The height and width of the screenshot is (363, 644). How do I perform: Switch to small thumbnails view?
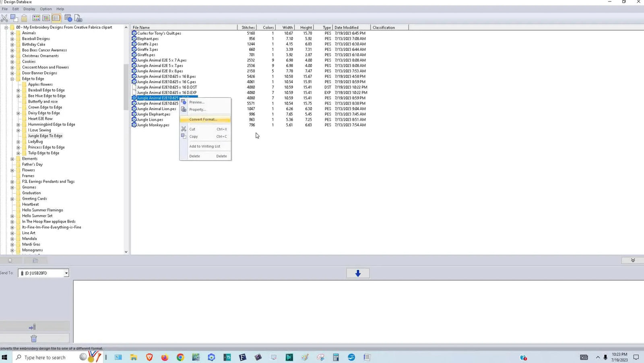[x=45, y=18]
